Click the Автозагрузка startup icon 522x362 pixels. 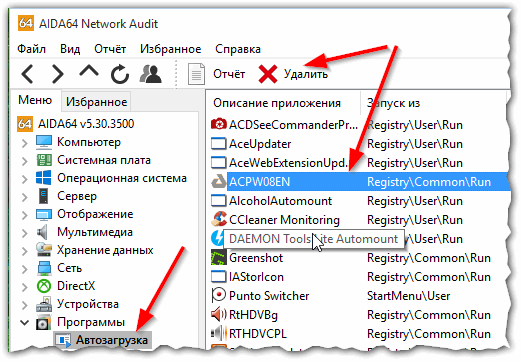(63, 340)
